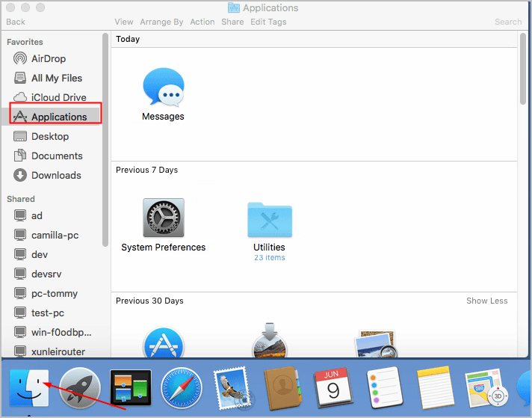
Task: Open Finder from the Dock
Action: coord(29,388)
